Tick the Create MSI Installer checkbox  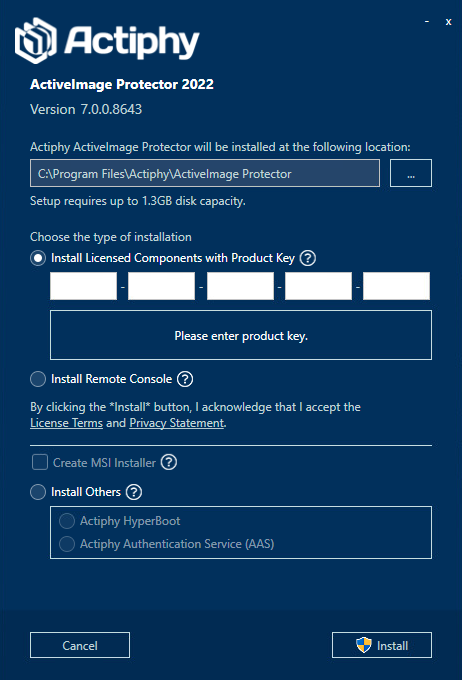(x=40, y=462)
